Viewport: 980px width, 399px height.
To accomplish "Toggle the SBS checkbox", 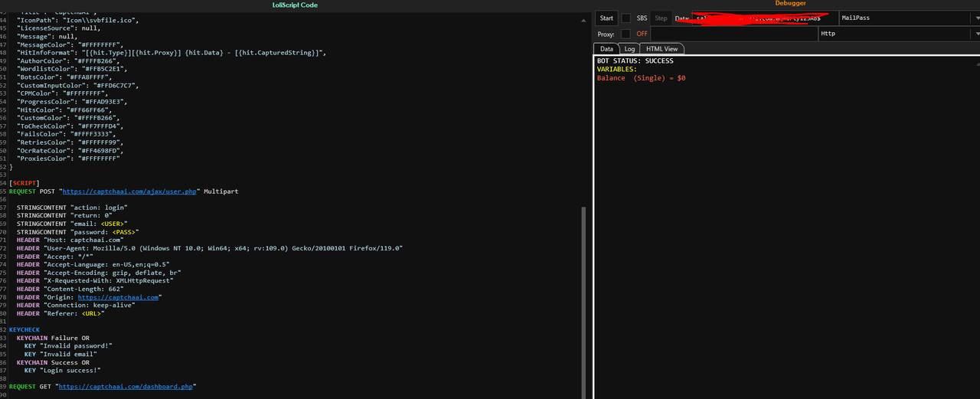I will point(626,18).
